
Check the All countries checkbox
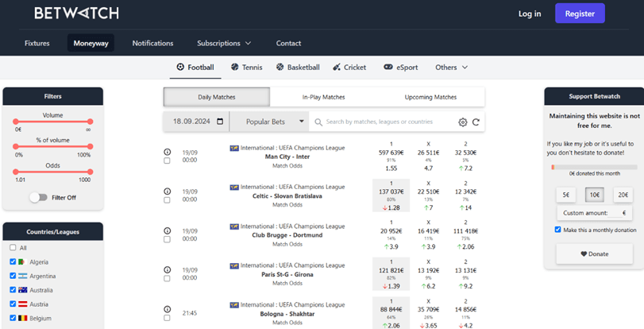[13, 248]
